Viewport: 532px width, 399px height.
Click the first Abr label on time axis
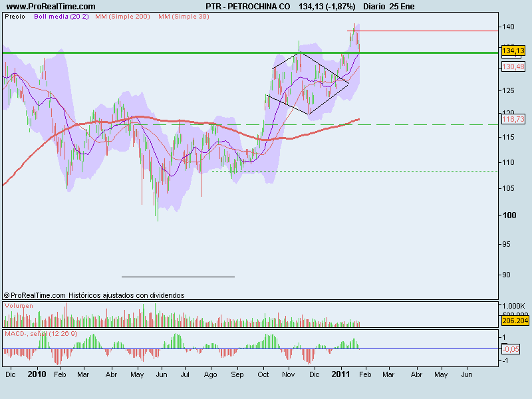point(111,374)
